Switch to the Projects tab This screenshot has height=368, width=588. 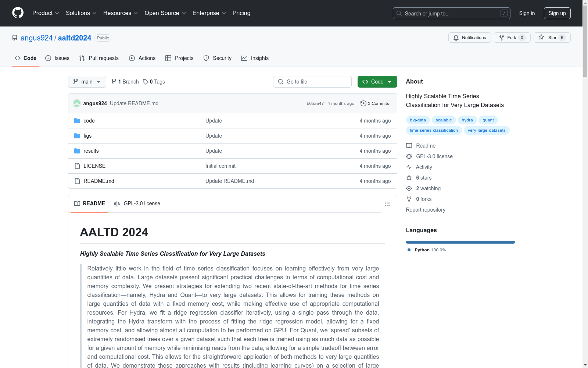coord(179,58)
